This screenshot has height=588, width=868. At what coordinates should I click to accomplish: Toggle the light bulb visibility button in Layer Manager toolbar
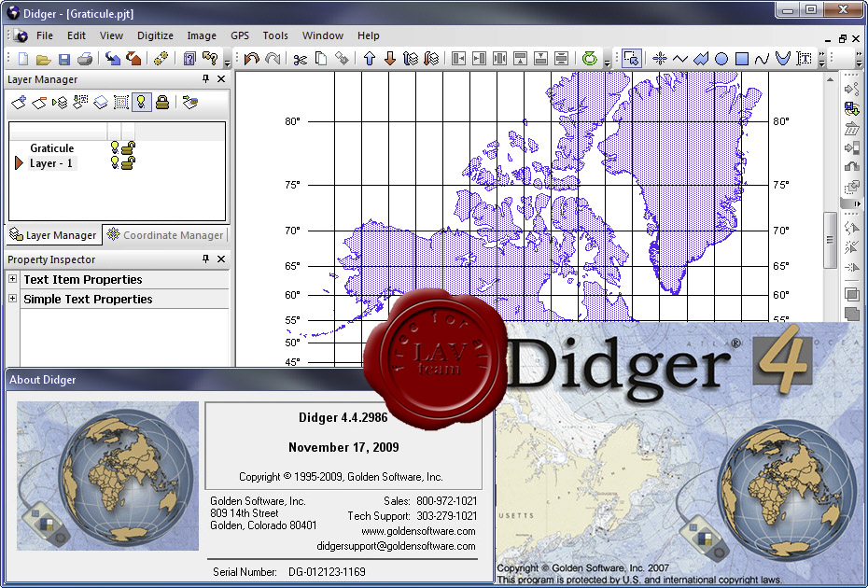click(x=142, y=102)
